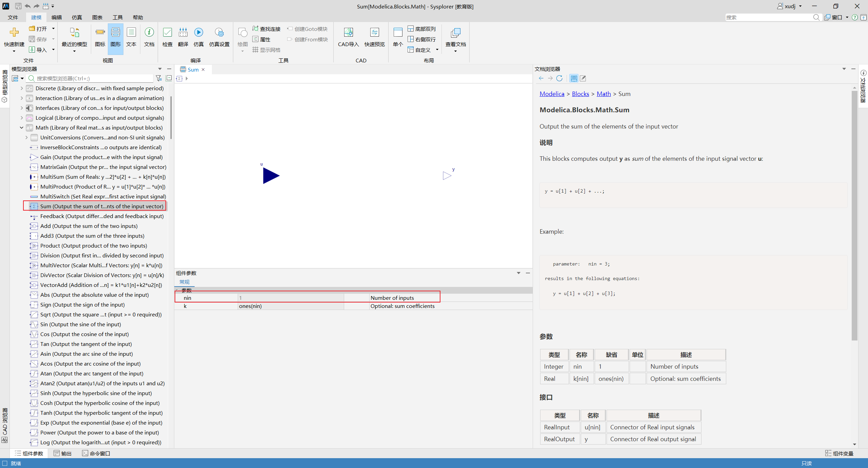The width and height of the screenshot is (868, 468).
Task: Switch to the 输出 bottom tab
Action: [x=63, y=453]
